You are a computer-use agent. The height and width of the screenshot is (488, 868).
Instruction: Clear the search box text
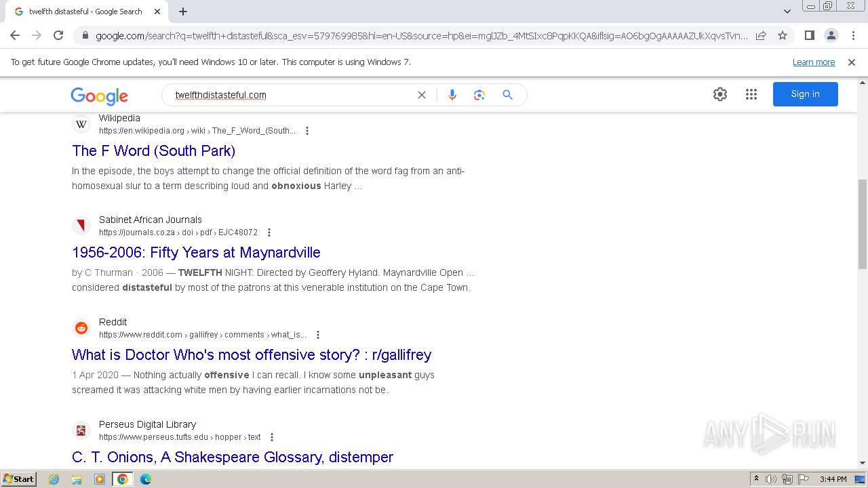click(421, 95)
